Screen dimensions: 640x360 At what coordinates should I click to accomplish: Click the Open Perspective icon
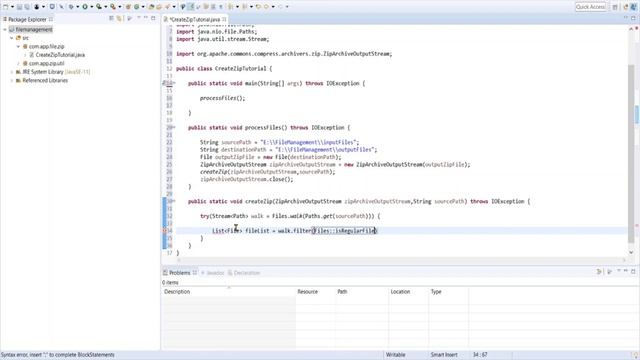pos(615,7)
